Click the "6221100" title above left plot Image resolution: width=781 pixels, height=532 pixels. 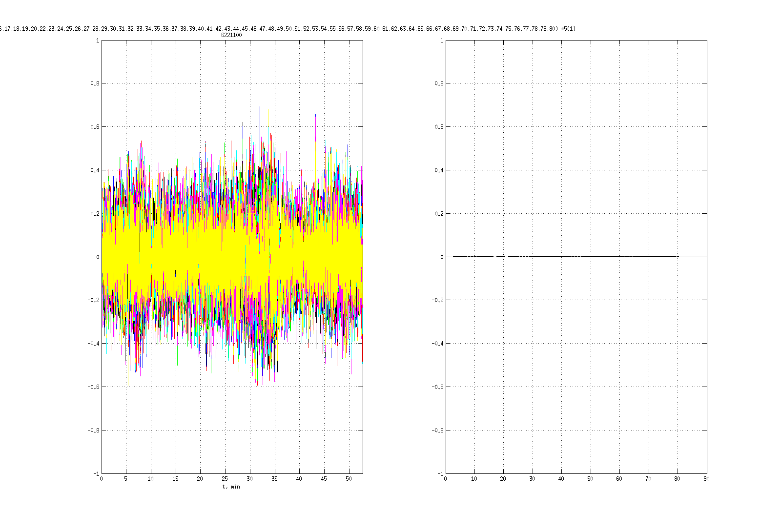pyautogui.click(x=231, y=35)
